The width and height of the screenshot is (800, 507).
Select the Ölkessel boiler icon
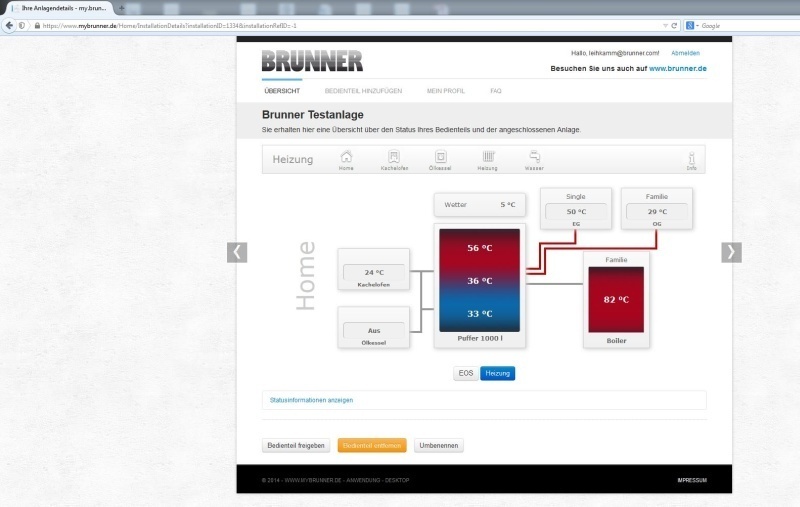click(440, 160)
